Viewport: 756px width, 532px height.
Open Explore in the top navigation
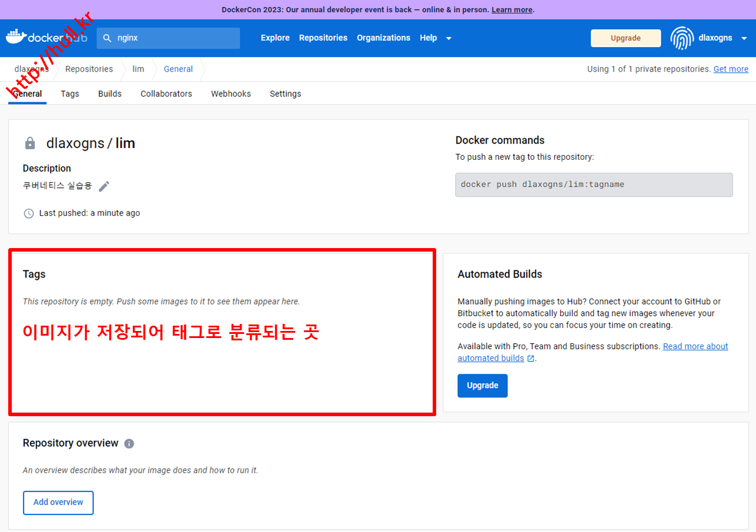(x=275, y=38)
